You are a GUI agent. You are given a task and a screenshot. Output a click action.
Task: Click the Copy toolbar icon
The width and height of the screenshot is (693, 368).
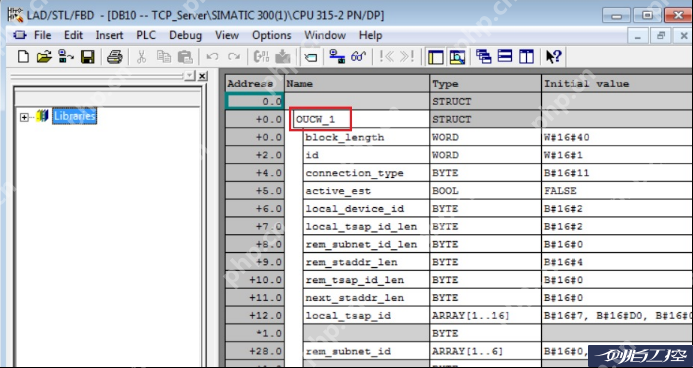coord(164,57)
